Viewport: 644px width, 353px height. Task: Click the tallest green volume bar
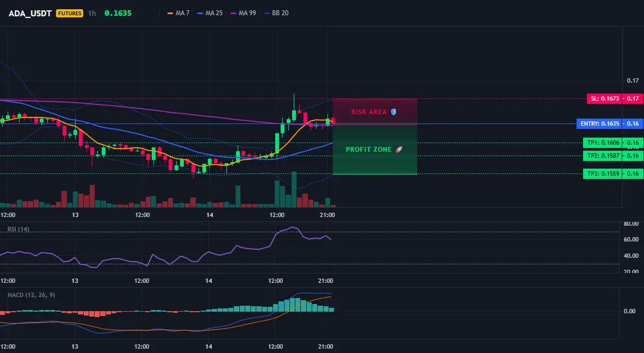[x=294, y=189]
